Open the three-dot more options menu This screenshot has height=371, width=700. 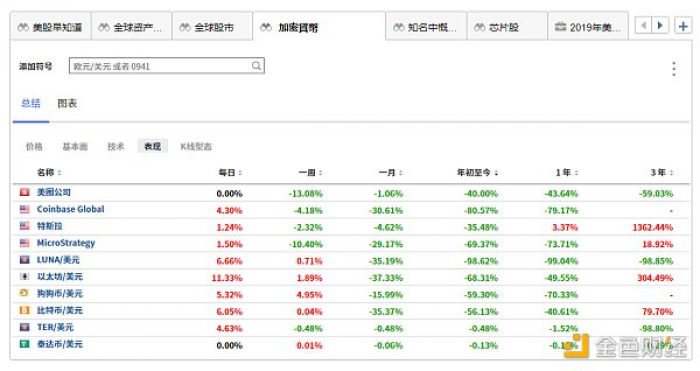[674, 69]
